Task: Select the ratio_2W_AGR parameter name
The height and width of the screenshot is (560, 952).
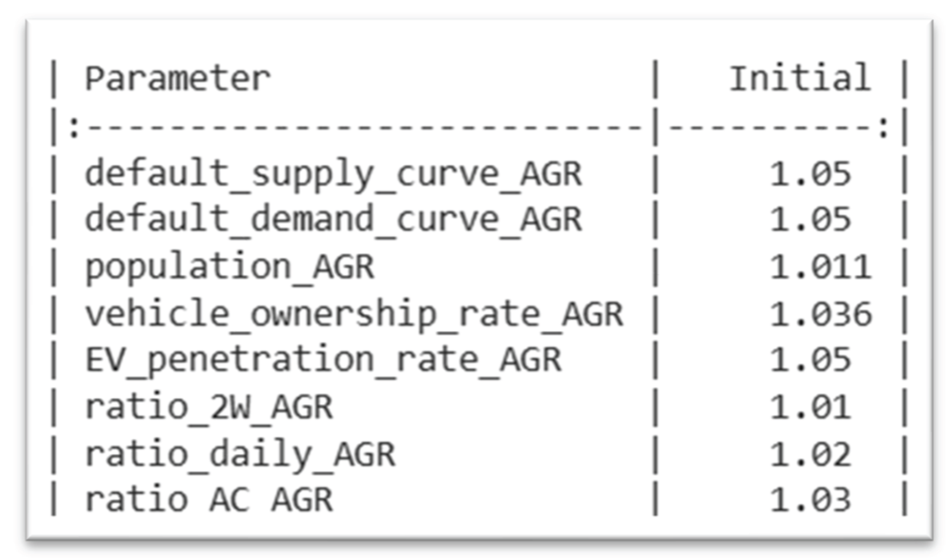Action: pyautogui.click(x=209, y=407)
